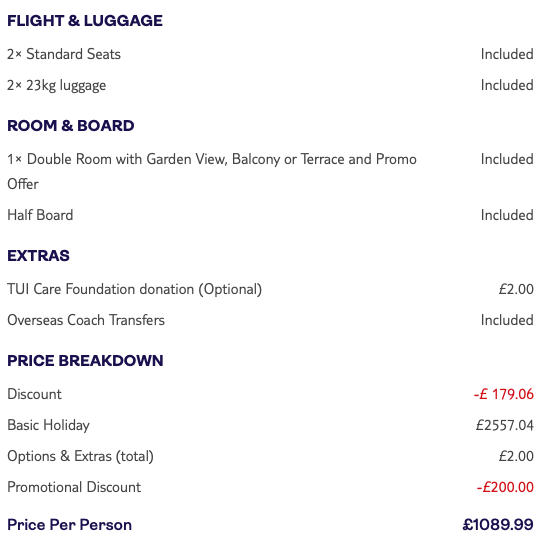The image size is (545, 553).
Task: Click Included next to 23kg luggage
Action: pyautogui.click(x=507, y=85)
